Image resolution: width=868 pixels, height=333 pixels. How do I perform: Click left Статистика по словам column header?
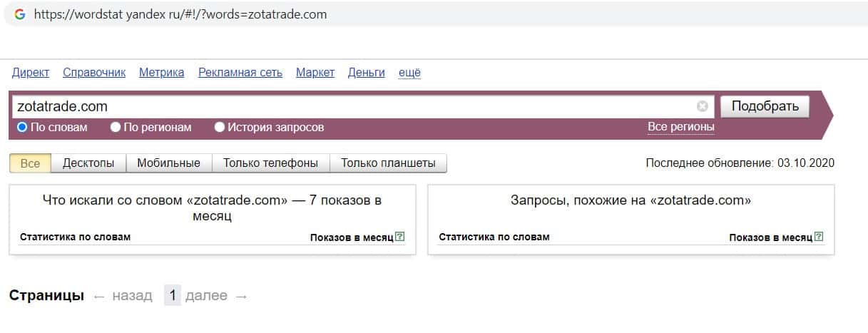(x=76, y=237)
